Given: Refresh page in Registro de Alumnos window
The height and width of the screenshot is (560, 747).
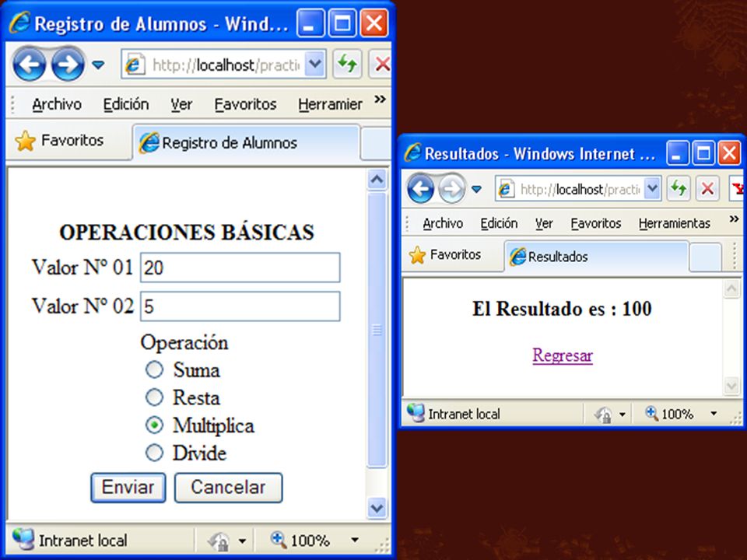Looking at the screenshot, I should [347, 64].
